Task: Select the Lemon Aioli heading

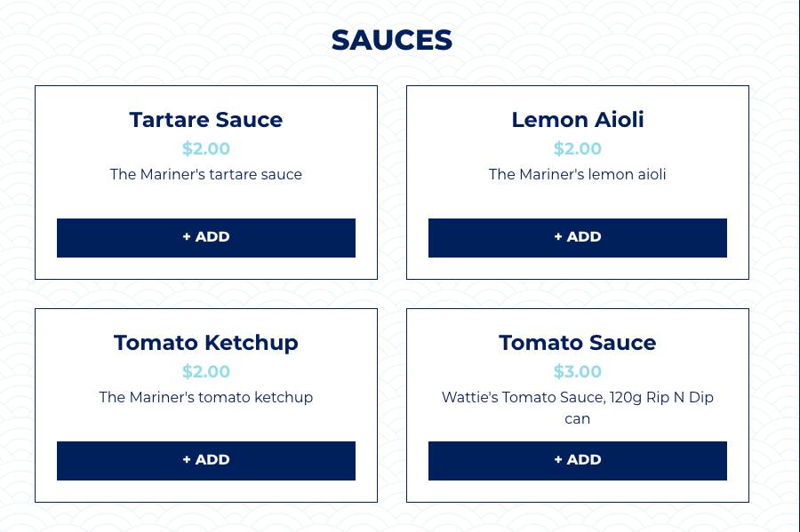Action: tap(578, 120)
